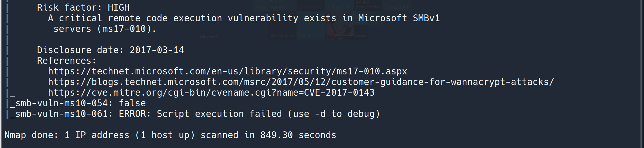Click the faint 'Microsoft' background logo text
This screenshot has width=644, height=148.
(x=209, y=37)
